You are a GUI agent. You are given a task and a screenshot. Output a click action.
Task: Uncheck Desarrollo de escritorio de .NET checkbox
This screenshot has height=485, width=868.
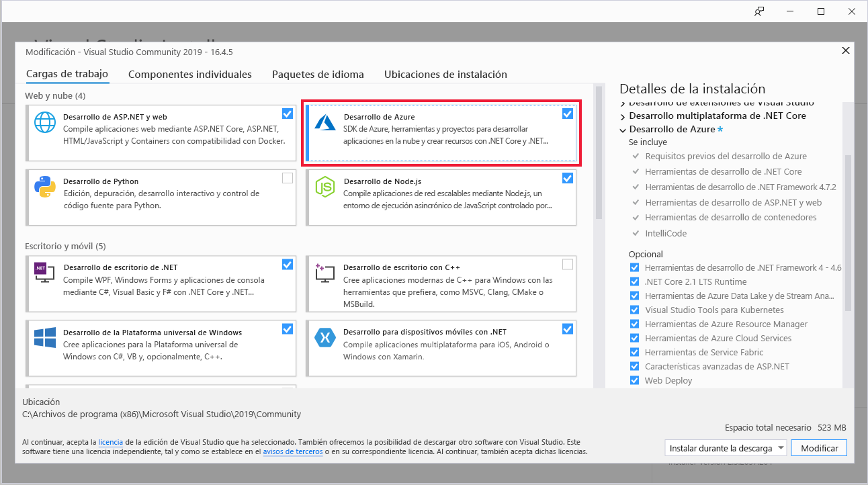tap(288, 264)
